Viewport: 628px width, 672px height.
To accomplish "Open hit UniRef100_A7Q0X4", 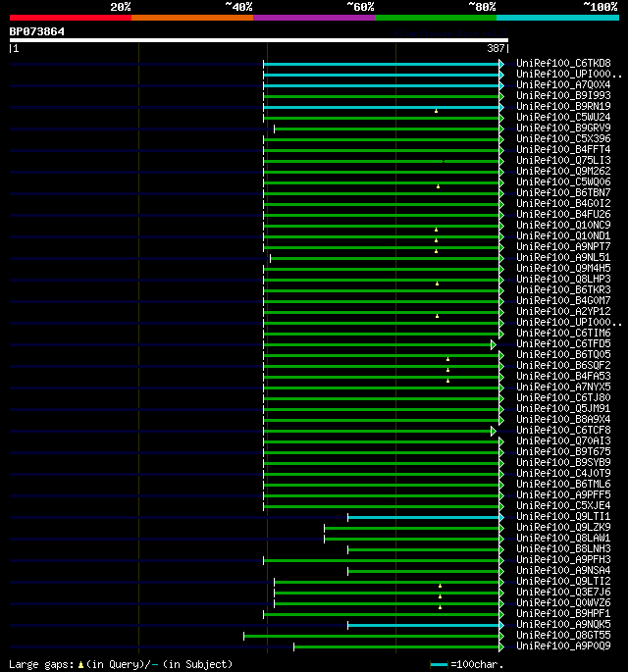I will tap(563, 84).
